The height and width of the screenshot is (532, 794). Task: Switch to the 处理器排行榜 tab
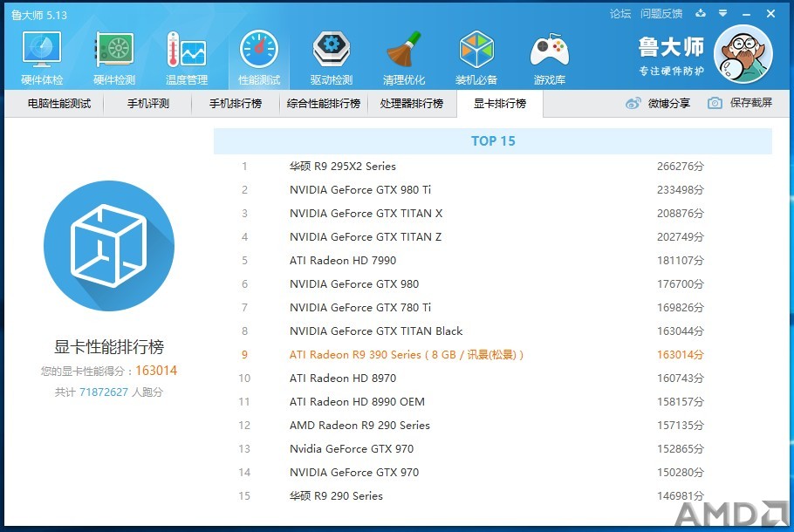[412, 104]
